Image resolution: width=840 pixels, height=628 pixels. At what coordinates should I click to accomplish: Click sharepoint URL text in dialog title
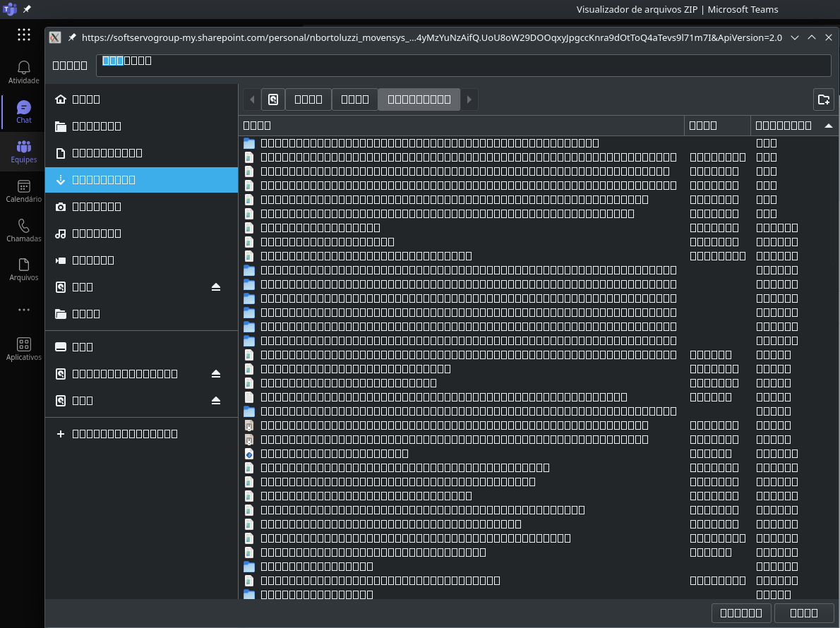(x=432, y=37)
